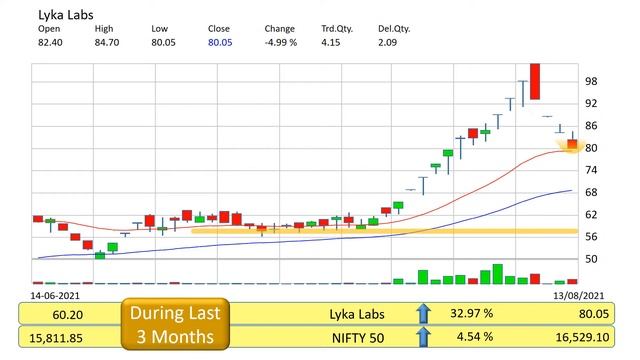The width and height of the screenshot is (640, 360).
Task: Click the 56 price axis label
Action: 591,237
